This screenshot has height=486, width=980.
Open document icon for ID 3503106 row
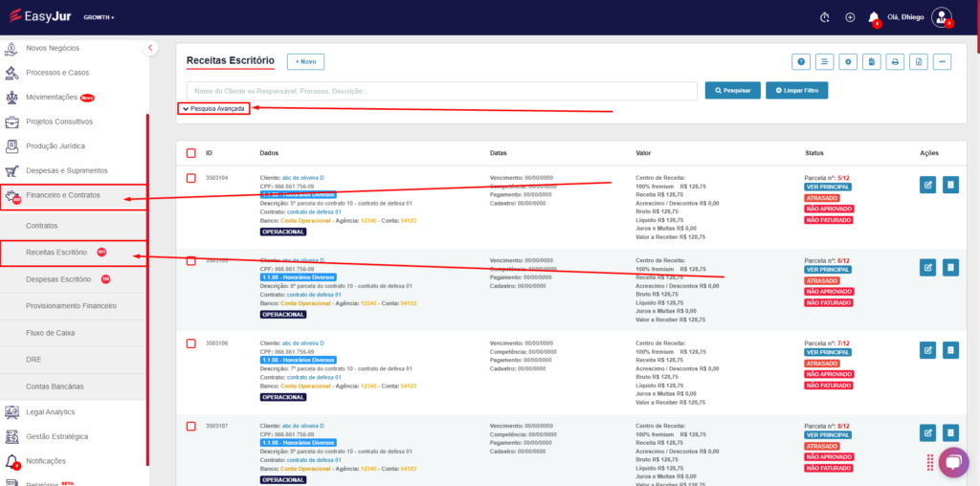(x=950, y=350)
